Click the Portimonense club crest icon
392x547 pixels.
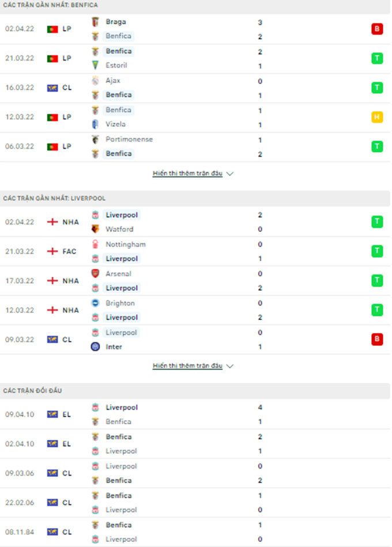95,139
